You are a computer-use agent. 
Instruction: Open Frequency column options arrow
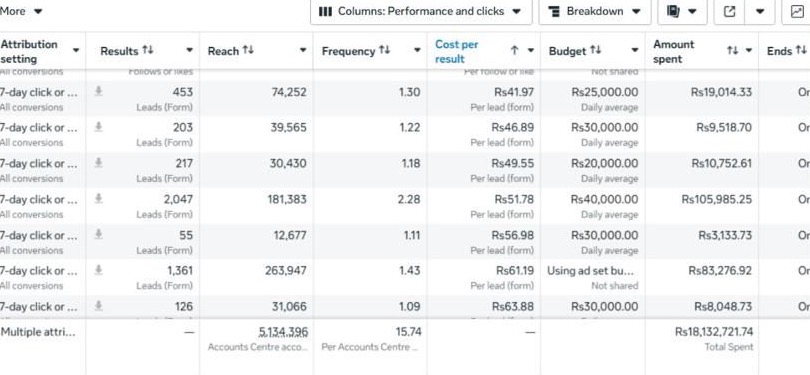point(417,51)
